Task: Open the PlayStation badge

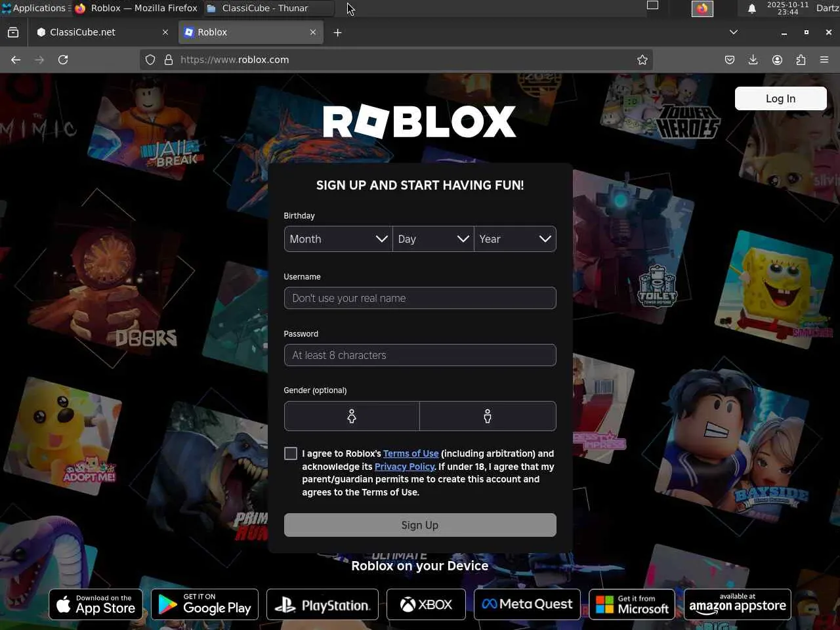Action: point(323,604)
